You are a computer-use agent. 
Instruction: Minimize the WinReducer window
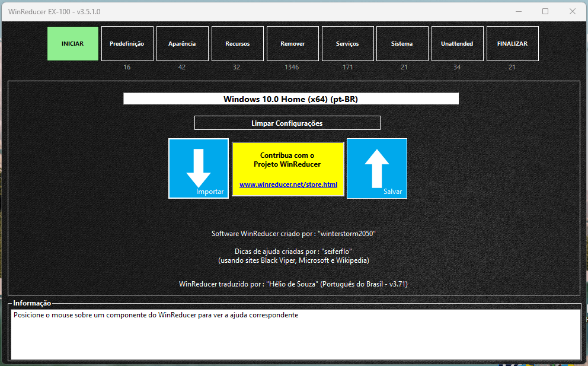(x=519, y=12)
